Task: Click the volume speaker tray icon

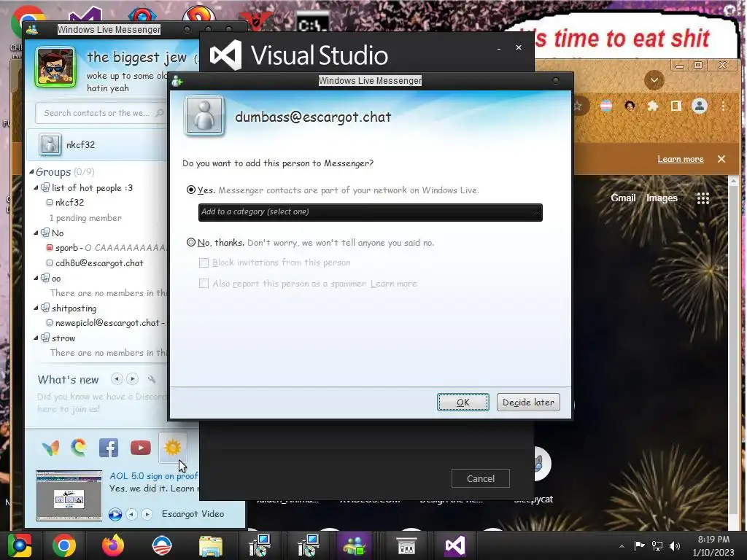Action: pos(675,545)
